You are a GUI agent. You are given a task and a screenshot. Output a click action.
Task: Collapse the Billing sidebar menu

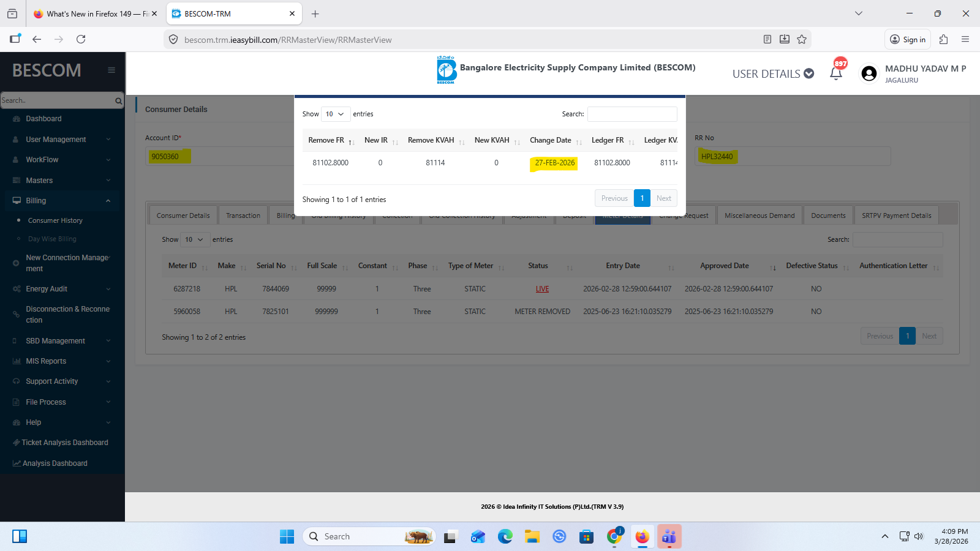108,201
